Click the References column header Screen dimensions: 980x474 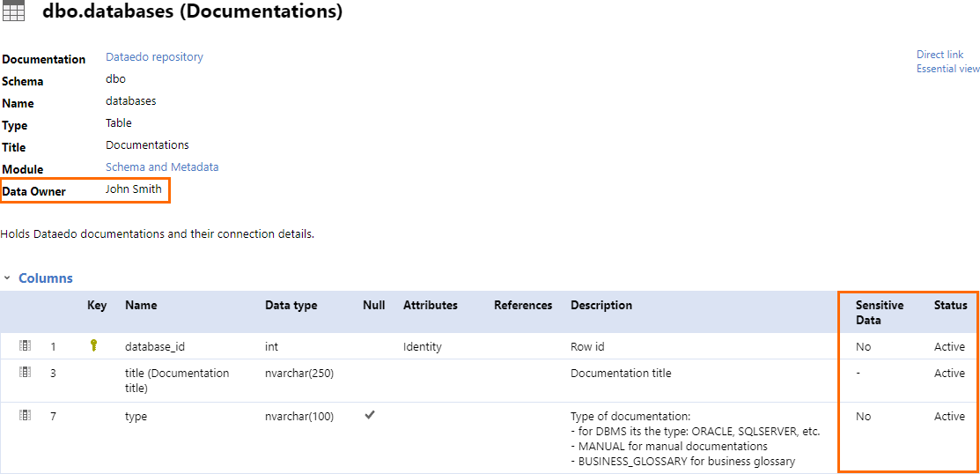coord(523,306)
